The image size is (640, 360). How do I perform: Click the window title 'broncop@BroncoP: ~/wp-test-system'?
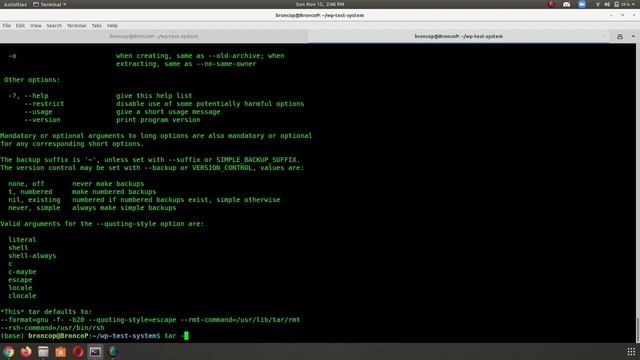(x=320, y=16)
